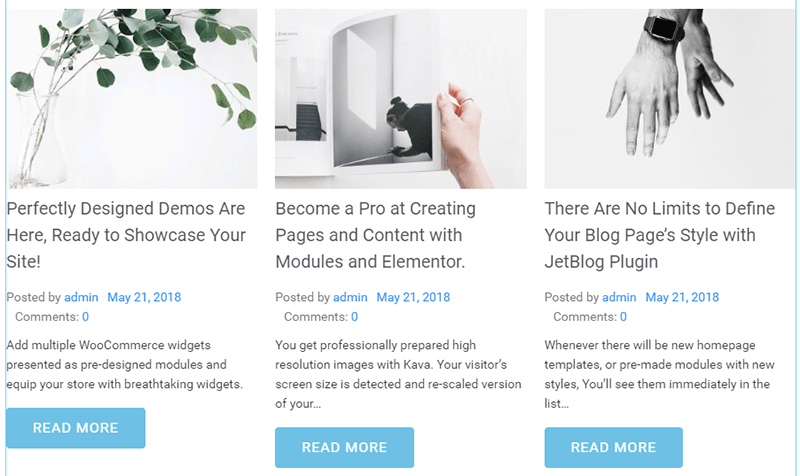Image resolution: width=800 pixels, height=476 pixels.
Task: Open the eucalyptus plant post thumbnail
Action: 132,98
